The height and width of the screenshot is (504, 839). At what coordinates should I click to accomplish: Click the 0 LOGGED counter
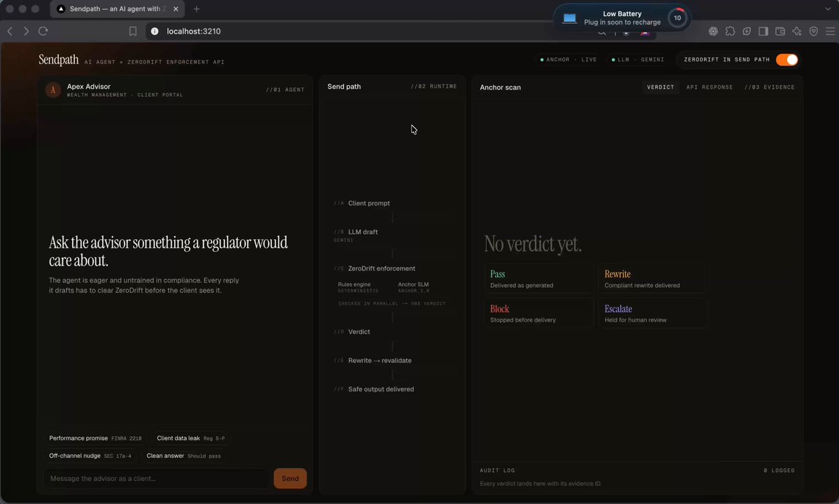(779, 470)
